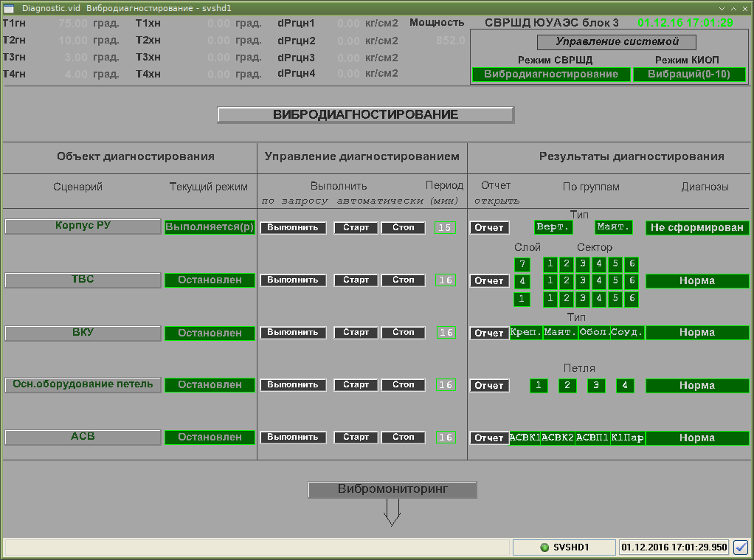Click the period value field for ВКУ
The height and width of the screenshot is (560, 754).
click(x=446, y=333)
